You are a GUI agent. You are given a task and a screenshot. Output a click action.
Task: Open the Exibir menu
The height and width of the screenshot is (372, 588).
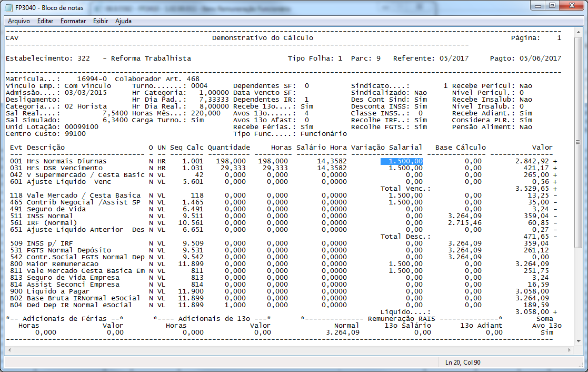pyautogui.click(x=101, y=21)
